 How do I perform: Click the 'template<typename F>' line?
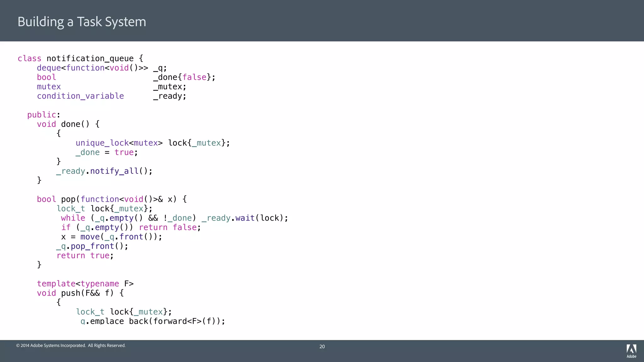coord(85,284)
